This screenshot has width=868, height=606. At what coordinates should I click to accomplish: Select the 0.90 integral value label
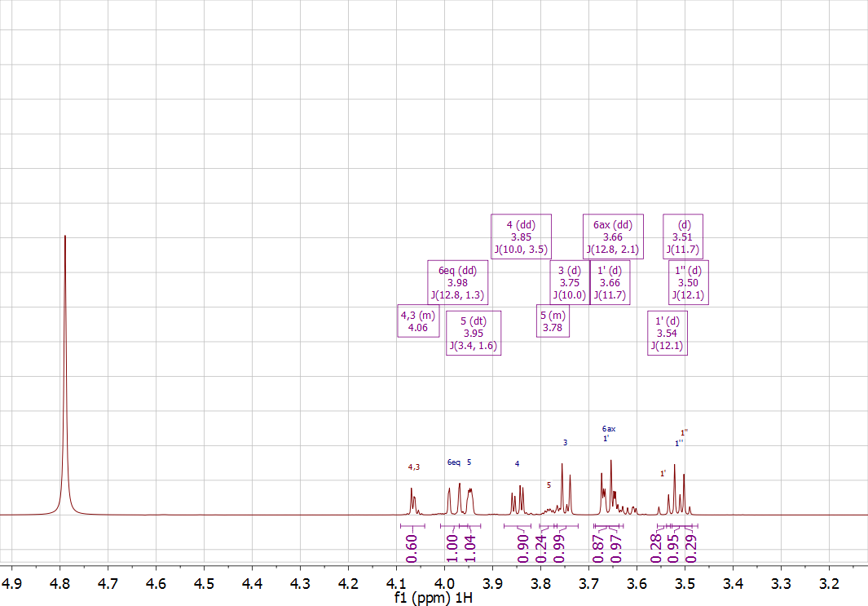(522, 549)
